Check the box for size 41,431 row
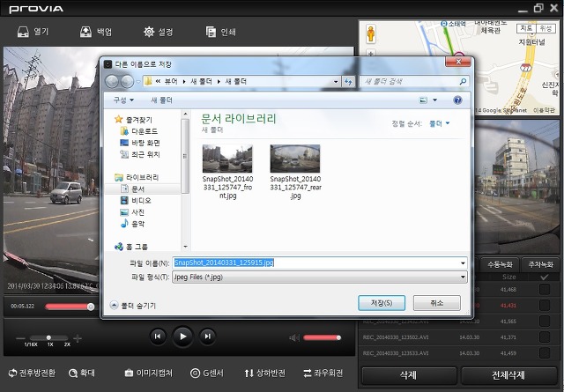 [545, 306]
